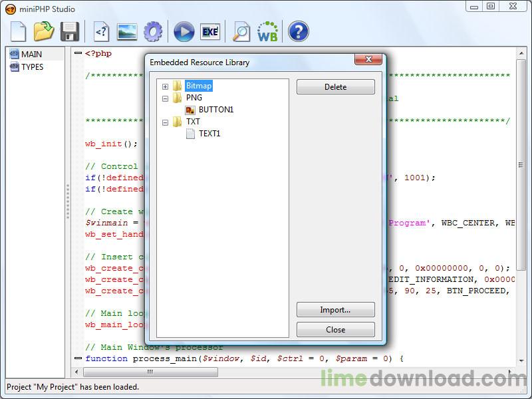Open the image resource tool
Image resolution: width=532 pixels, height=399 pixels.
pyautogui.click(x=128, y=31)
